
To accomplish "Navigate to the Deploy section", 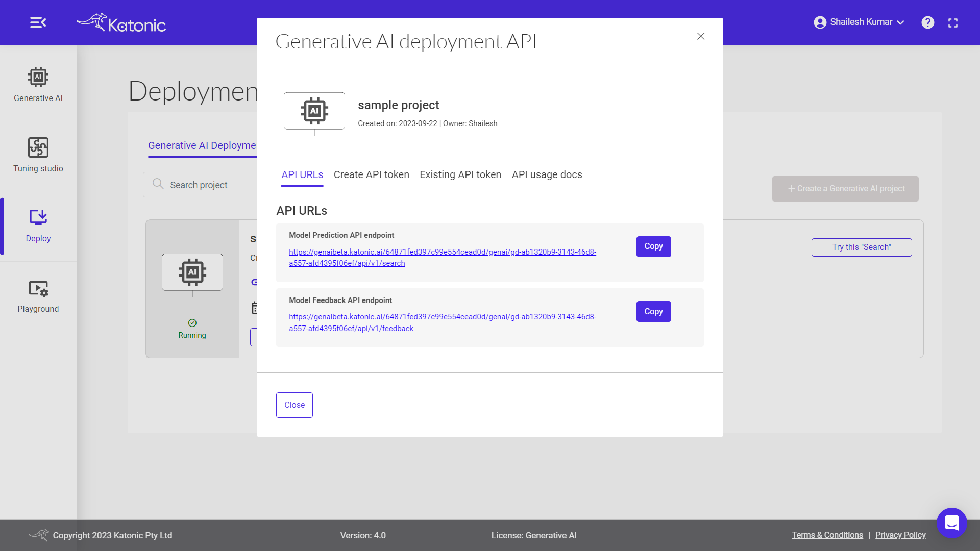I will click(x=38, y=226).
